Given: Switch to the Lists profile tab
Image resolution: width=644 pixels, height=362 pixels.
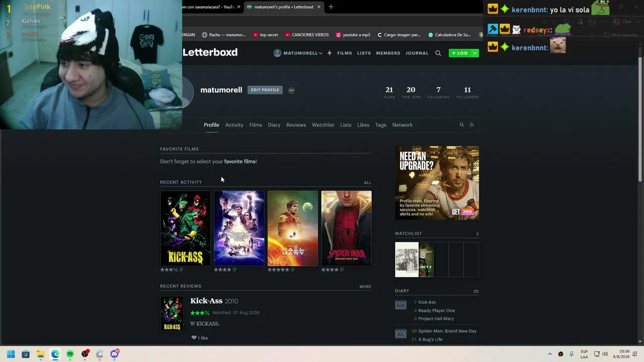Looking at the screenshot, I should tap(346, 125).
